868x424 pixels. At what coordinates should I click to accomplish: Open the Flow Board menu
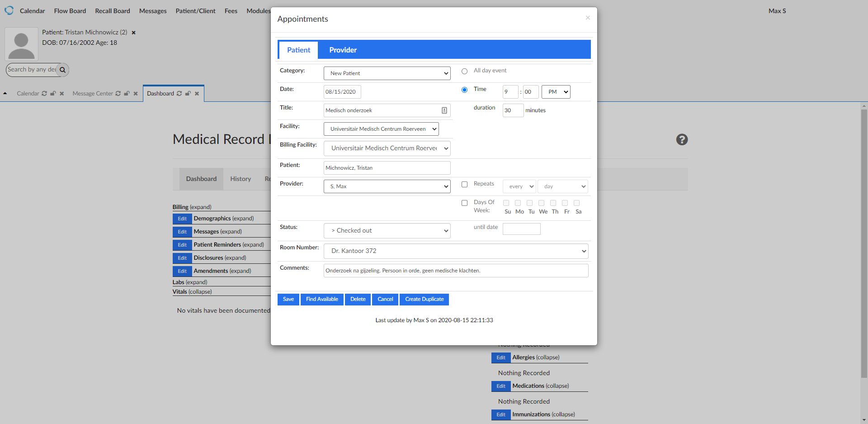click(70, 11)
